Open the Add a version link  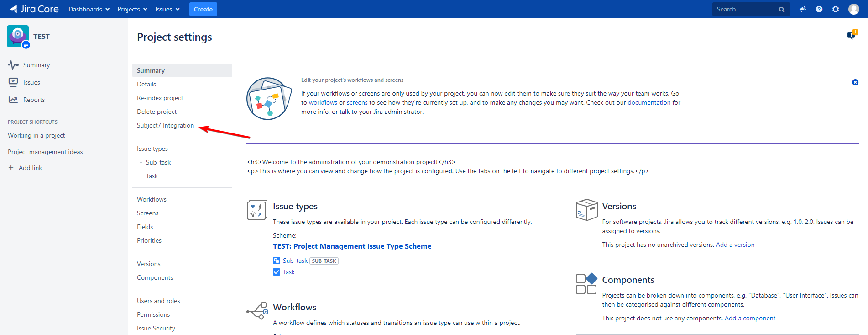[735, 245]
